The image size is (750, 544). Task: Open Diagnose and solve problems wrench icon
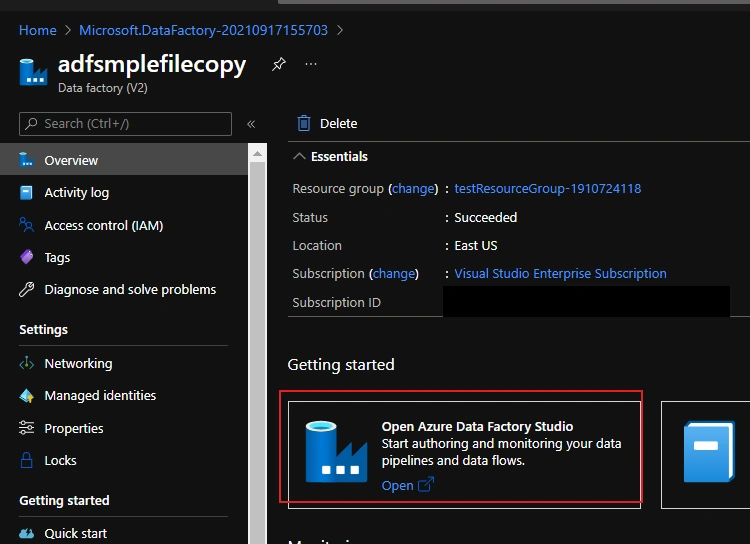click(x=27, y=289)
